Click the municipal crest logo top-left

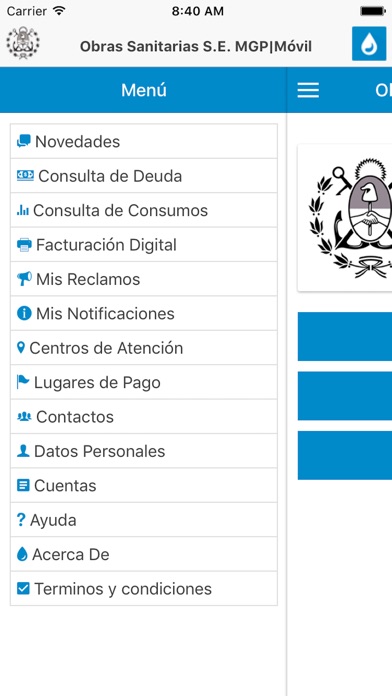(x=23, y=43)
